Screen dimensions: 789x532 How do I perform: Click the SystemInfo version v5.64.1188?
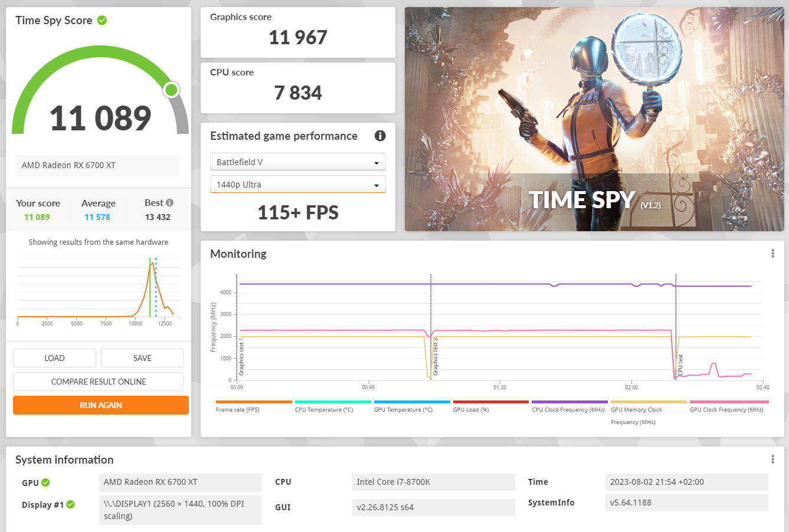(x=687, y=503)
